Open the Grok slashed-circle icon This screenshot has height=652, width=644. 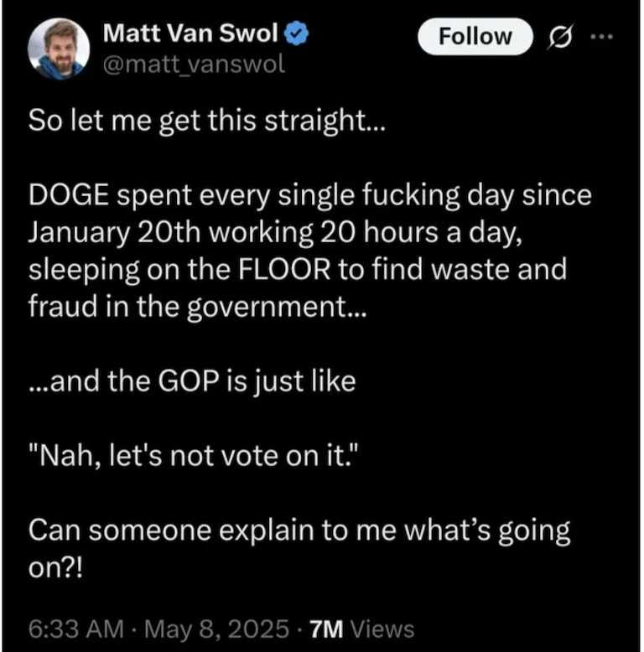pos(561,37)
